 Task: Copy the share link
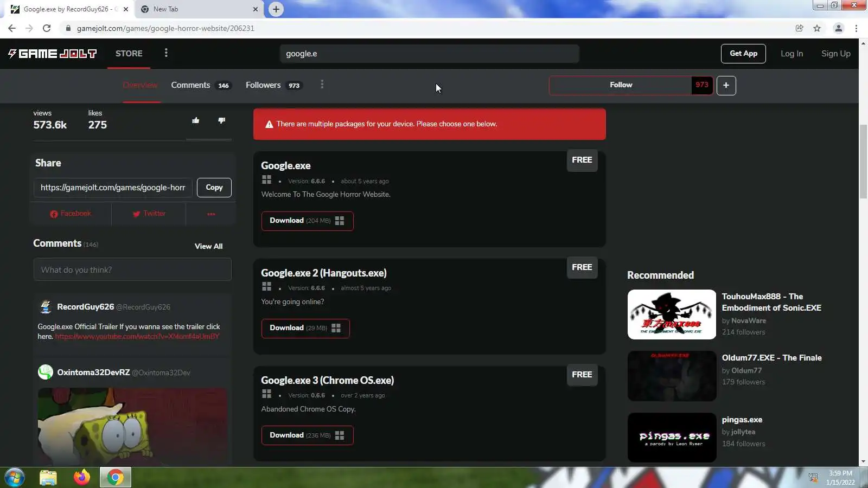tap(214, 188)
